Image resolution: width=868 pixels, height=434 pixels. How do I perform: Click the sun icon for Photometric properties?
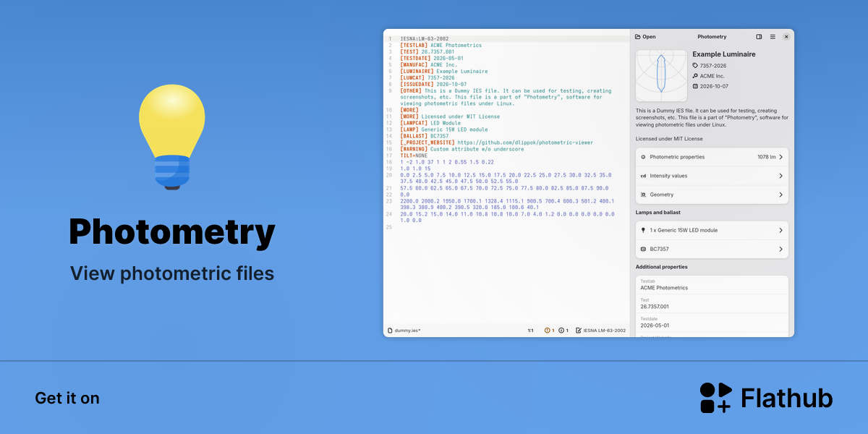coord(643,157)
